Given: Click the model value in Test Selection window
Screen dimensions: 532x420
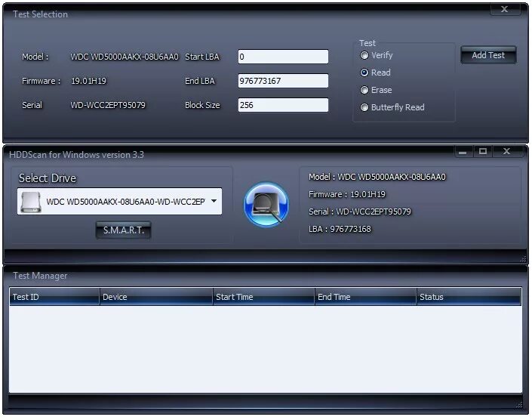Looking at the screenshot, I should pyautogui.click(x=125, y=57).
